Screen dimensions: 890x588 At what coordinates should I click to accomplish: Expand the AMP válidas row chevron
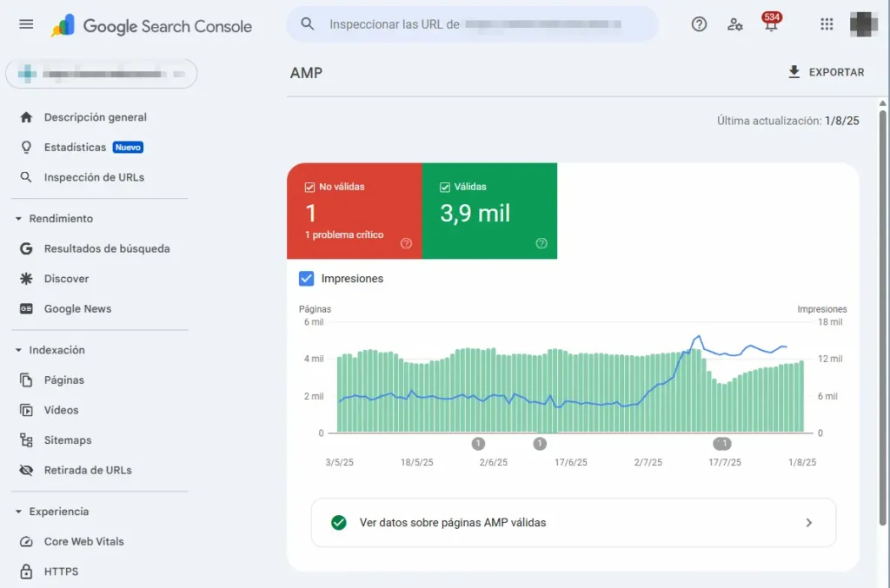(809, 523)
